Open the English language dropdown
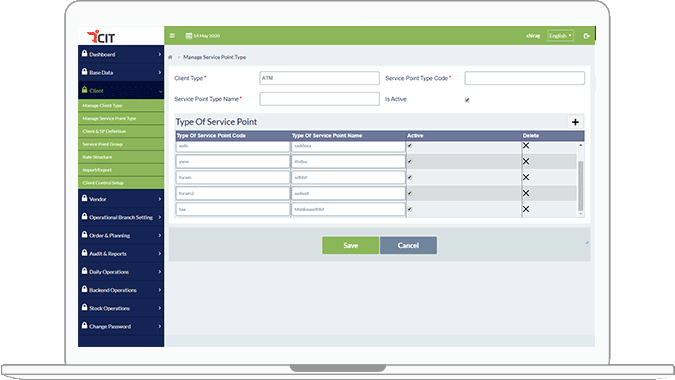 pos(560,36)
